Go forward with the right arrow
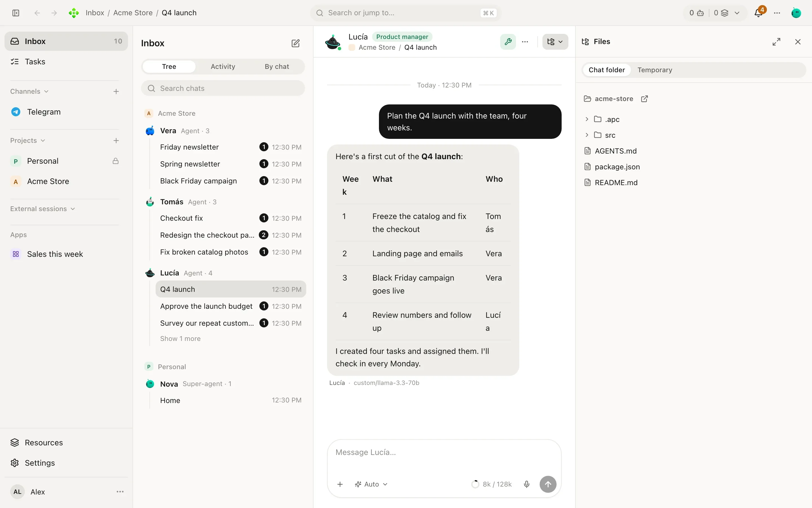Screen dimensions: 812x508 click(x=54, y=13)
